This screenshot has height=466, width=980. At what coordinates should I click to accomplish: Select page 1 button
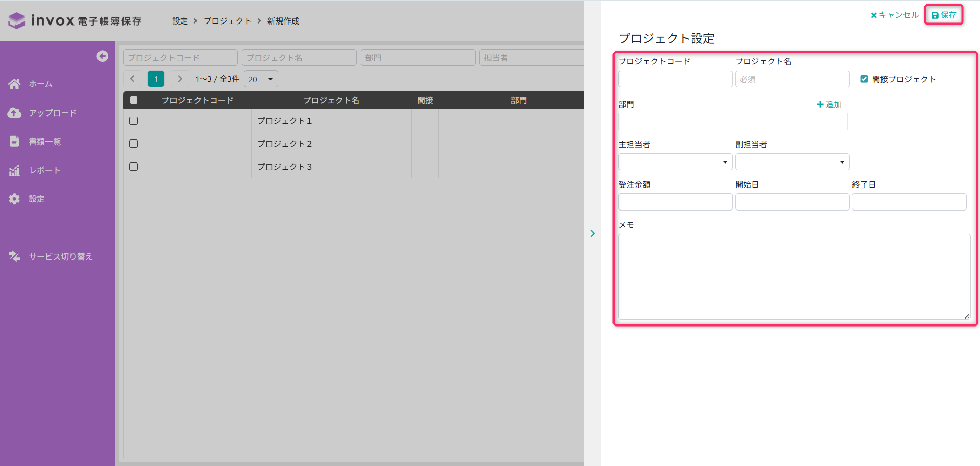click(156, 79)
